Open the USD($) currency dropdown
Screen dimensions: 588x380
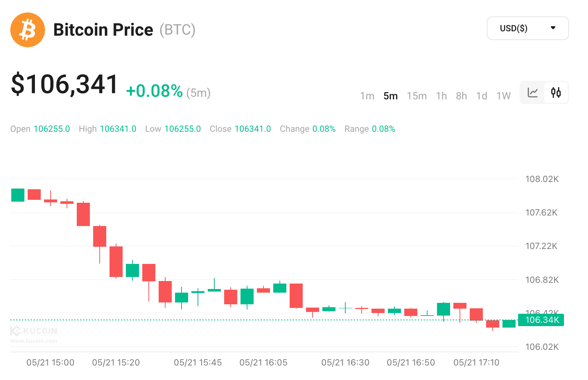point(527,28)
